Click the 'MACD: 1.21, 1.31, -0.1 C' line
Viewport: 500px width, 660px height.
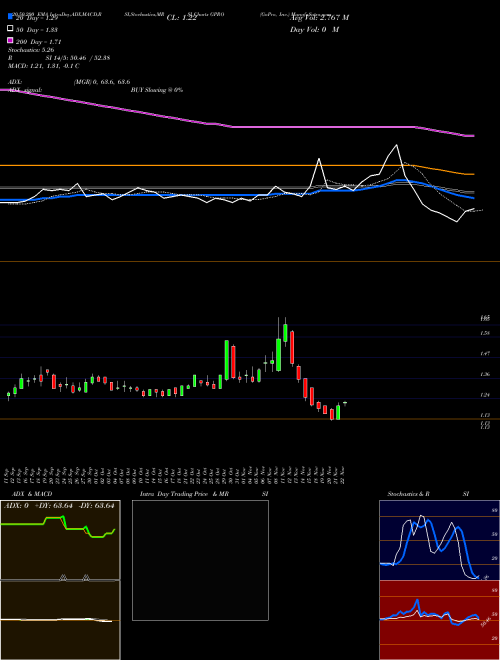tap(44, 66)
